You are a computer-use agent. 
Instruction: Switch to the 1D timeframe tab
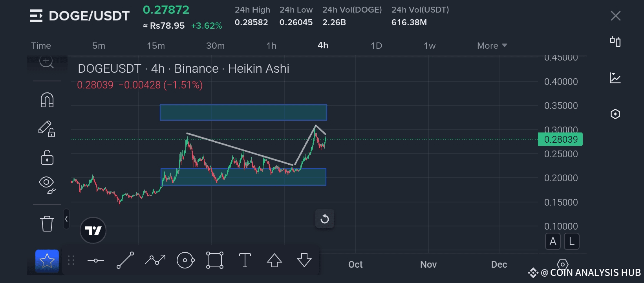tap(376, 46)
